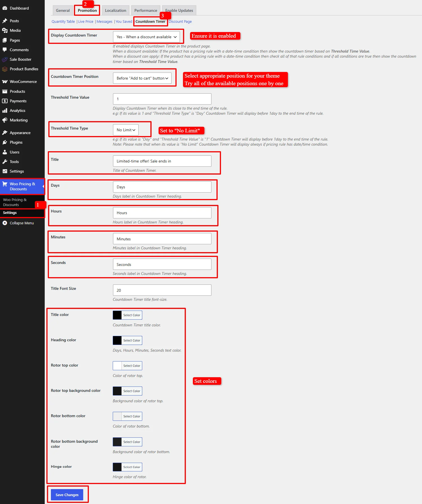Click the Rotor top color white swatch
Image resolution: width=422 pixels, height=504 pixels.
click(x=117, y=366)
